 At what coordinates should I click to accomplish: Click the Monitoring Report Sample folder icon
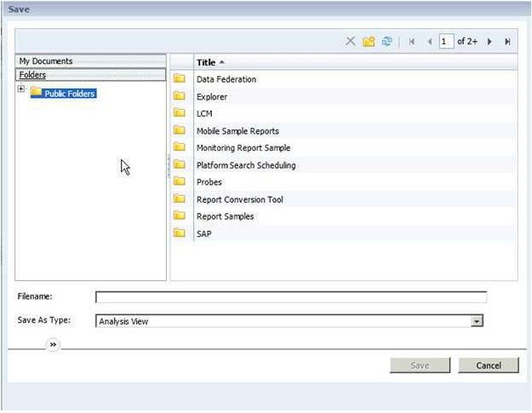coord(179,146)
